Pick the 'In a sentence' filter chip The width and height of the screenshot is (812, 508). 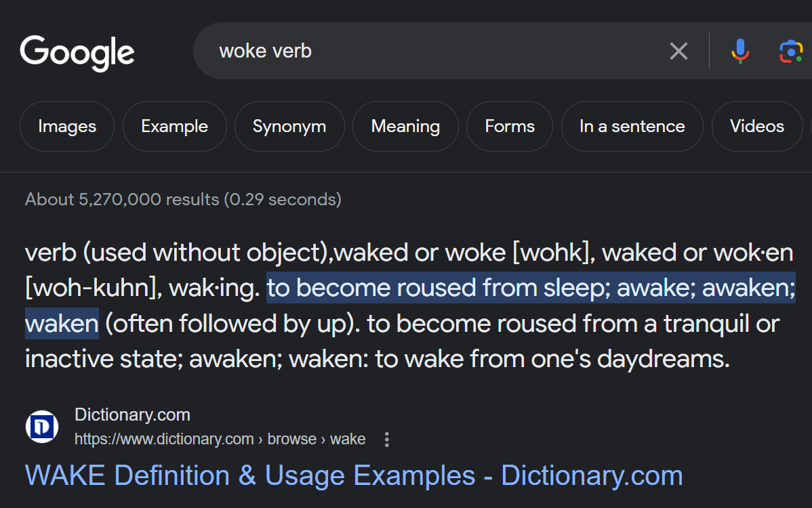coord(632,127)
